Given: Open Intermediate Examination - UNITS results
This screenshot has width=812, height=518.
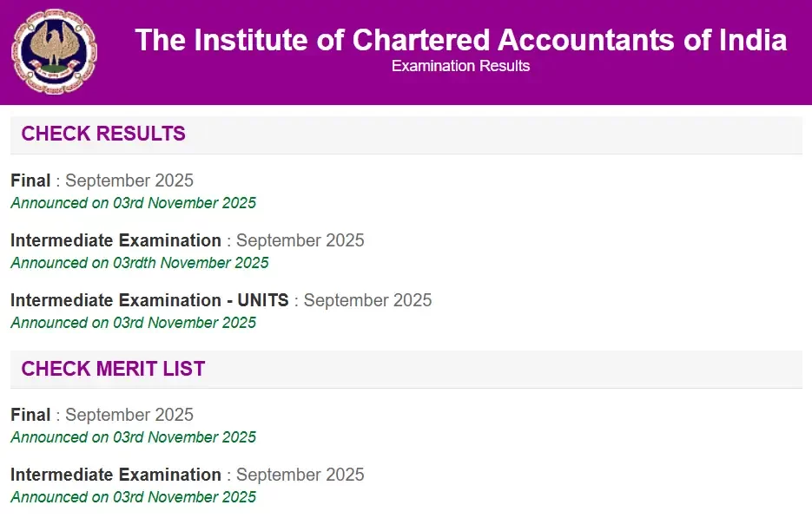Looking at the screenshot, I should 221,300.
